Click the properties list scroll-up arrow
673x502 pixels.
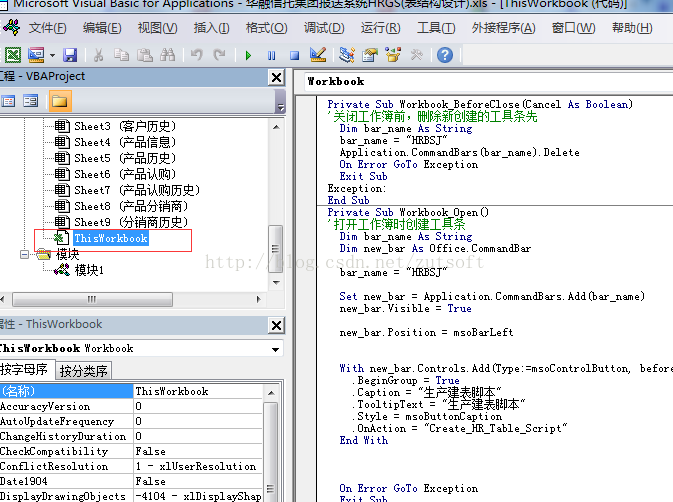coord(271,393)
